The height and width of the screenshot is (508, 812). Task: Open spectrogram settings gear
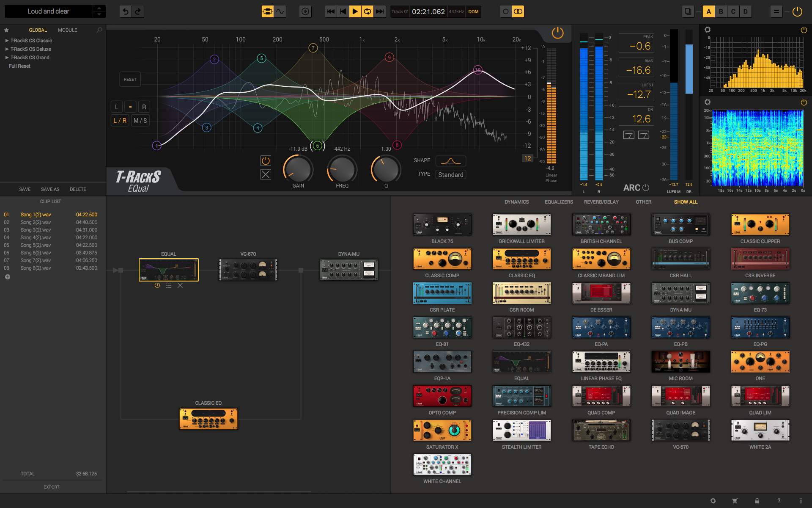708,102
